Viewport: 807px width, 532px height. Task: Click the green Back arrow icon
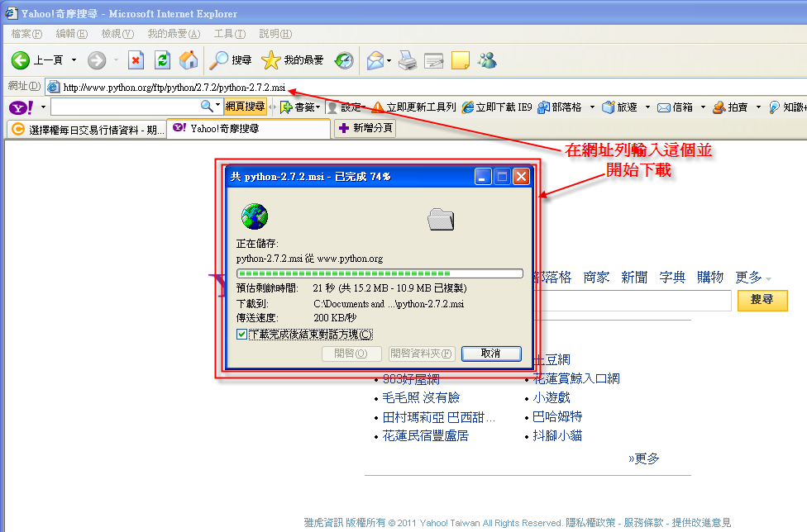[x=21, y=60]
